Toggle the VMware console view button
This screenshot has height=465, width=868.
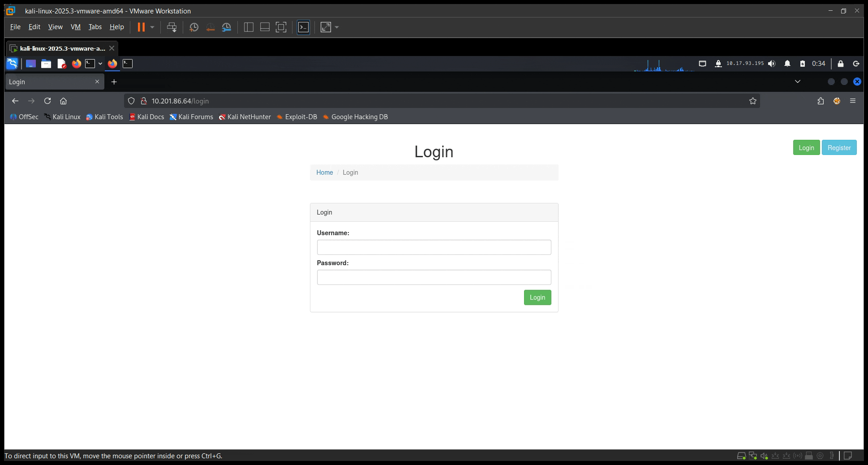[303, 27]
